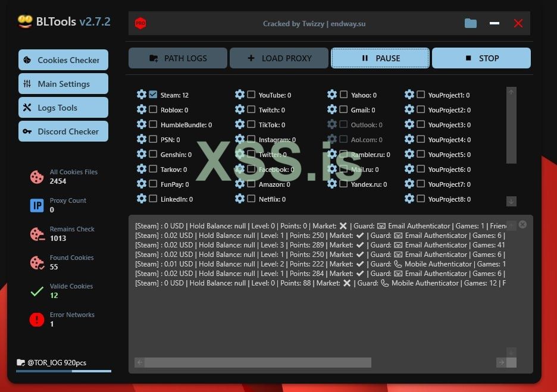The width and height of the screenshot is (557, 392).
Task: Open Main Settings section
Action: (63, 83)
